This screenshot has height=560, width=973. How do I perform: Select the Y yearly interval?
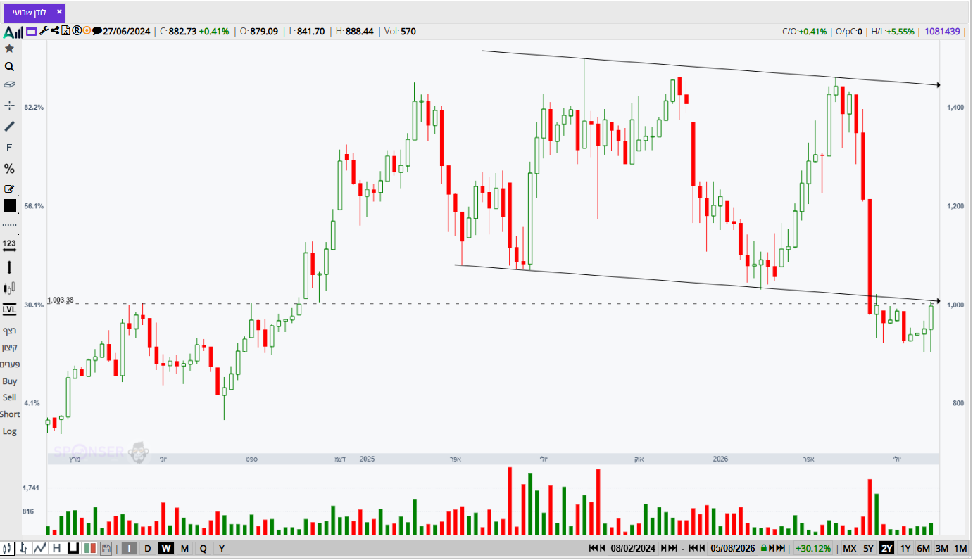pos(221,548)
